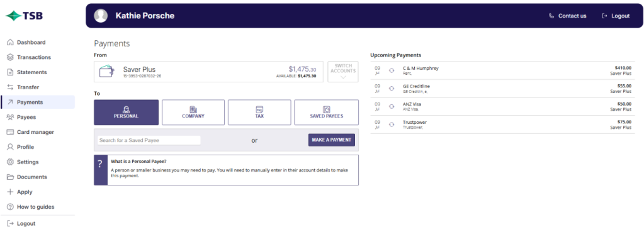Click the Transactions layers icon
The width and height of the screenshot is (644, 237).
pyautogui.click(x=10, y=57)
